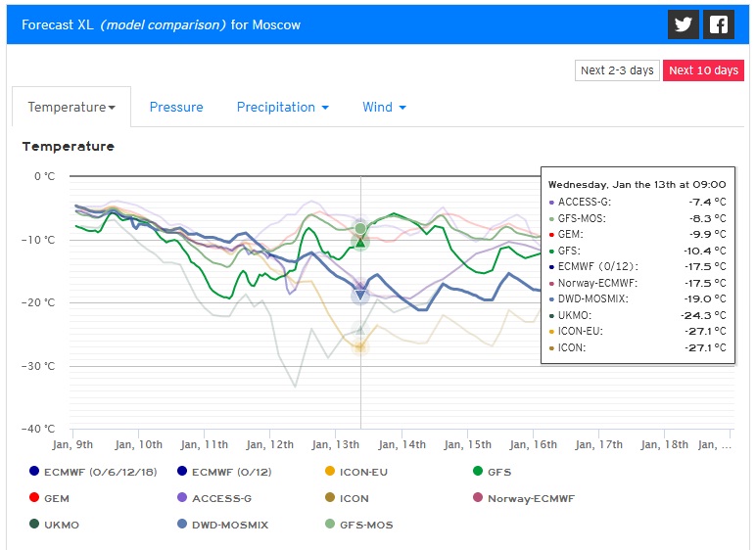Toggle UKMO series in legend
756x550 pixels.
54,525
